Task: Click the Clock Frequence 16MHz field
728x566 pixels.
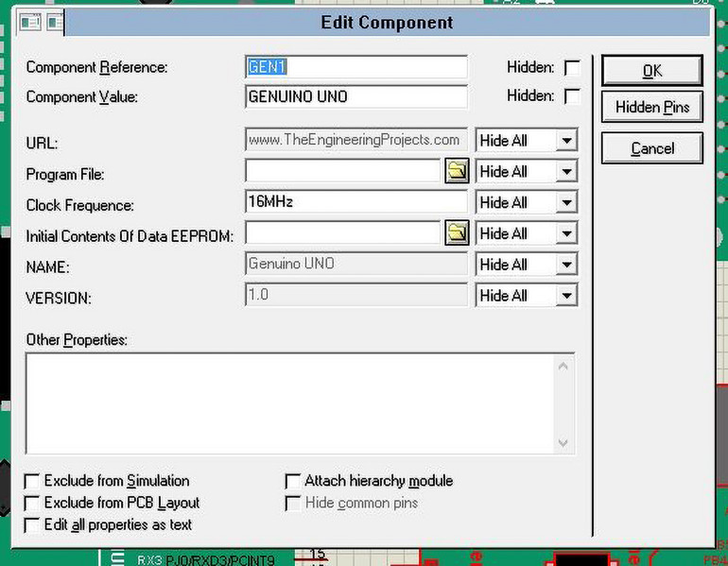Action: tap(355, 201)
